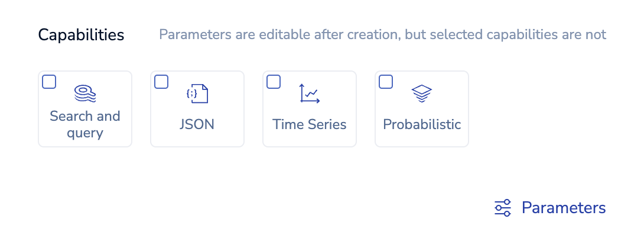The image size is (644, 225).
Task: Click the Time Series line chart icon
Action: [309, 94]
